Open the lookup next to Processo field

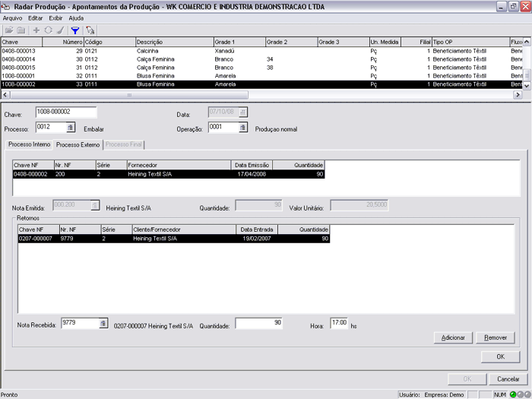pyautogui.click(x=71, y=128)
